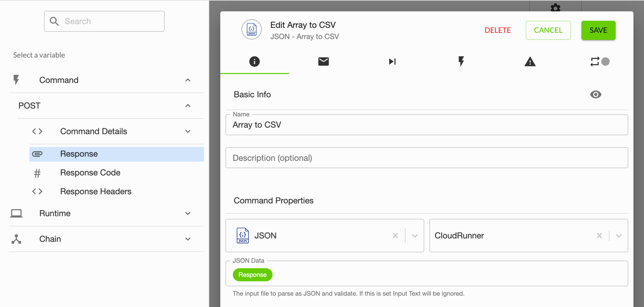Expand the Runtime section
Viewport: 644px width, 307px height.
click(x=188, y=214)
